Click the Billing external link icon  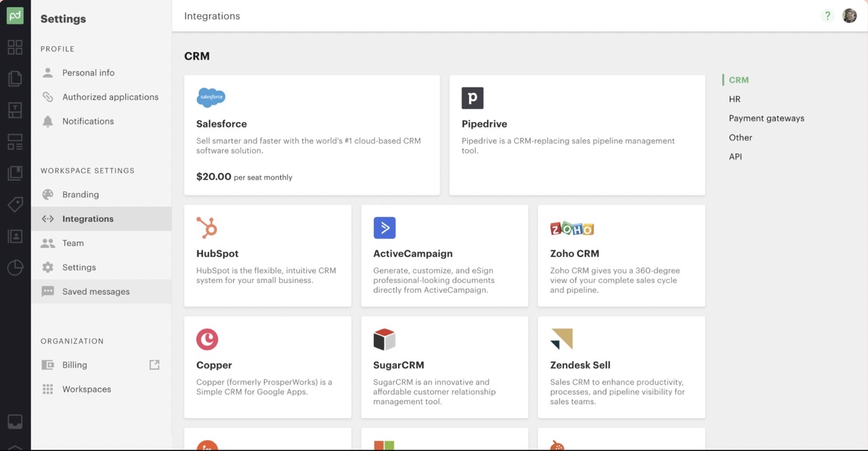[x=155, y=365]
